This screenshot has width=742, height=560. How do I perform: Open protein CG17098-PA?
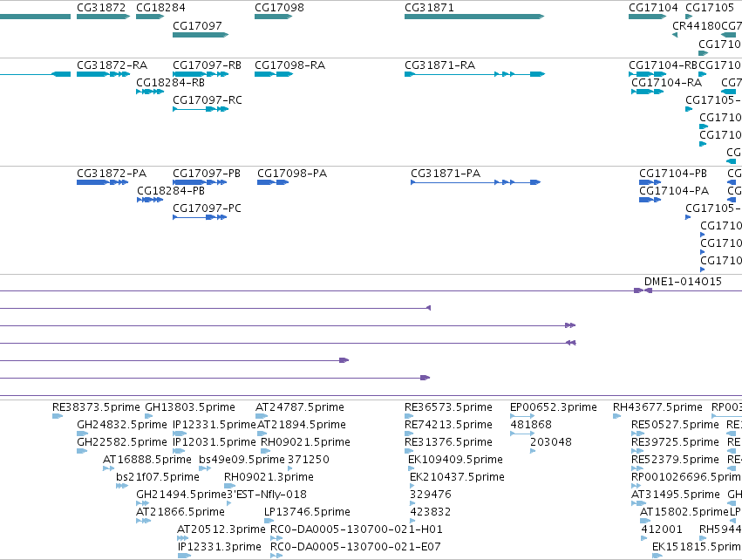[273, 182]
